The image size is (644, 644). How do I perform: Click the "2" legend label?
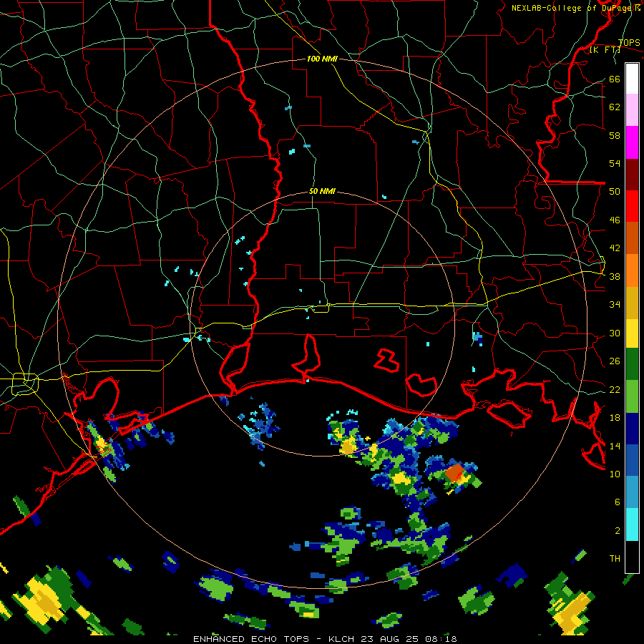pyautogui.click(x=617, y=530)
